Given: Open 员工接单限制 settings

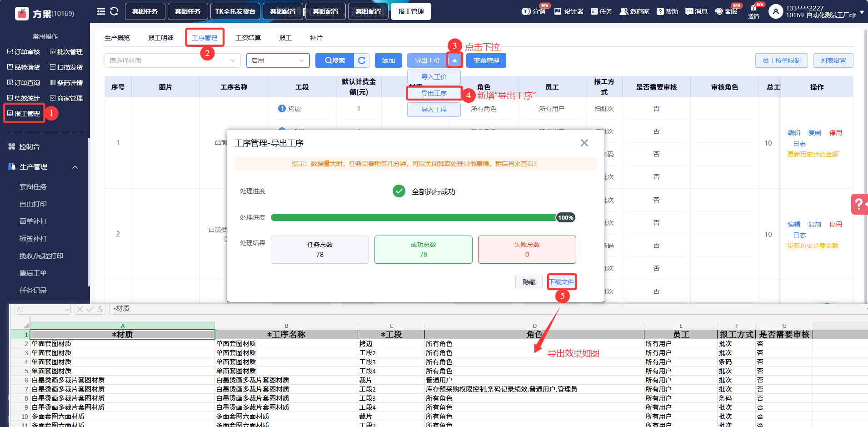Looking at the screenshot, I should click(782, 60).
